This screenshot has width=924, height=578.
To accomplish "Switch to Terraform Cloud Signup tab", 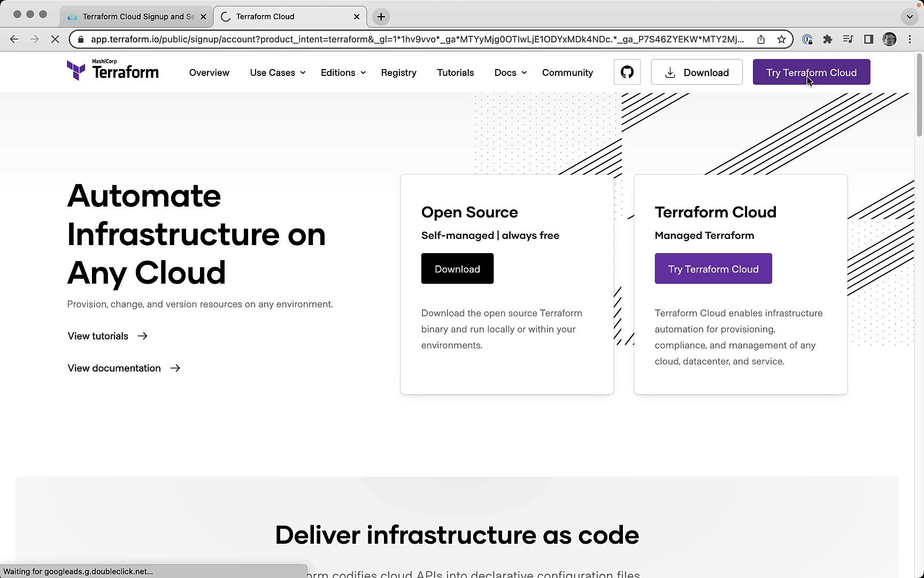I will 137,17.
